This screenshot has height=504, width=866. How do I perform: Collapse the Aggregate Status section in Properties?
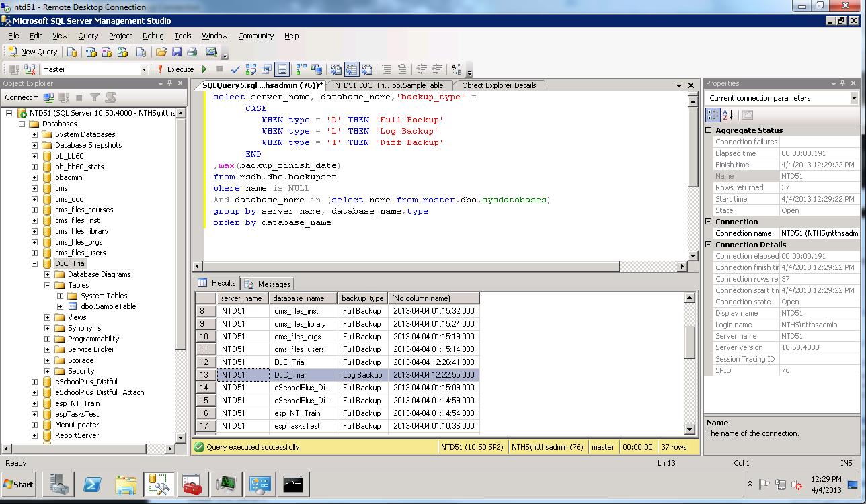pyautogui.click(x=709, y=130)
